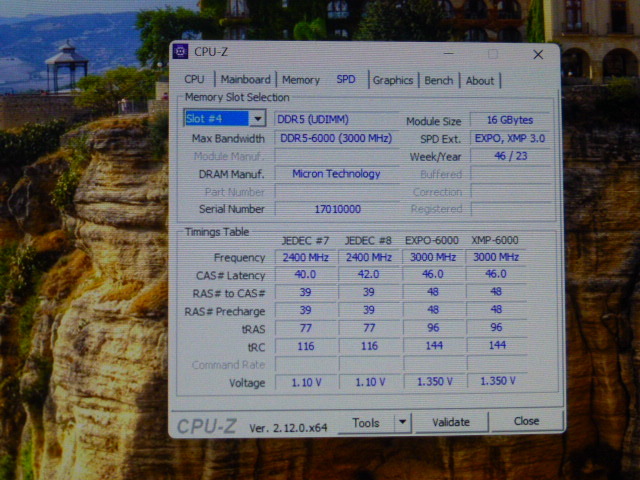Click the XMP-6000 column header
Screen dimensions: 640x480
point(495,240)
